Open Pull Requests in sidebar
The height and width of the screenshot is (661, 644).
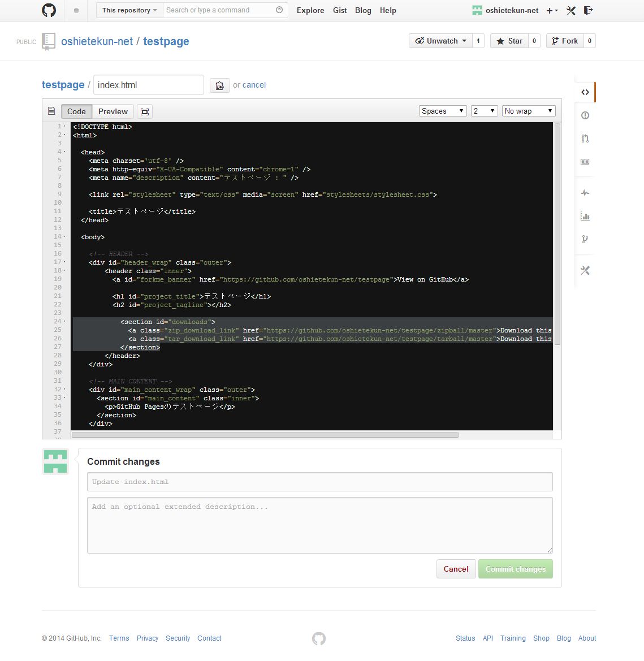585,139
